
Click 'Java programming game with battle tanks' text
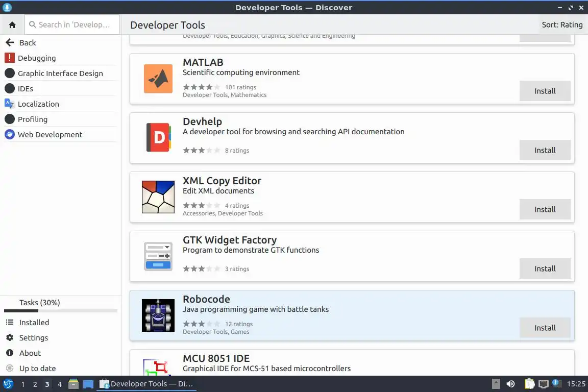coord(256,309)
